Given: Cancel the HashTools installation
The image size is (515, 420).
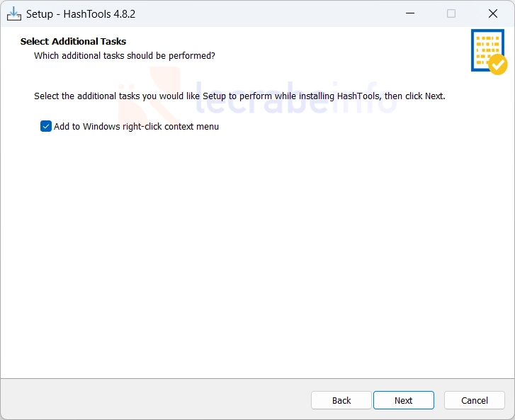Looking at the screenshot, I should (475, 400).
